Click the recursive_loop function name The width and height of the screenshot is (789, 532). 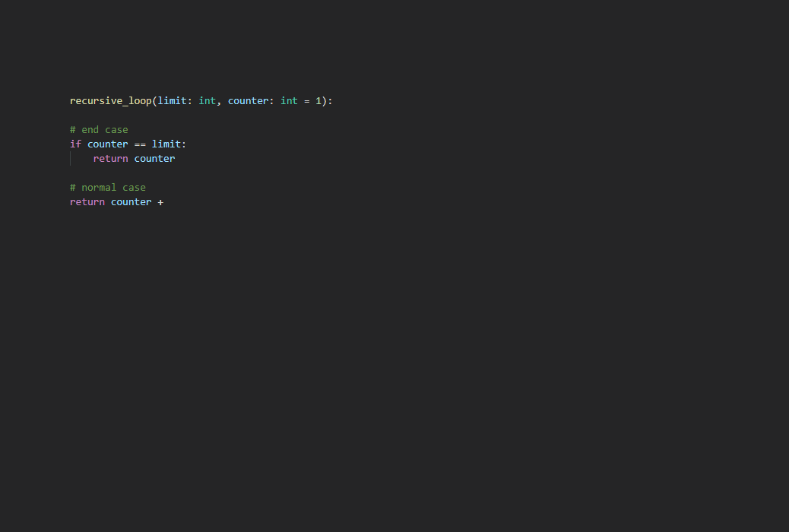(x=110, y=101)
